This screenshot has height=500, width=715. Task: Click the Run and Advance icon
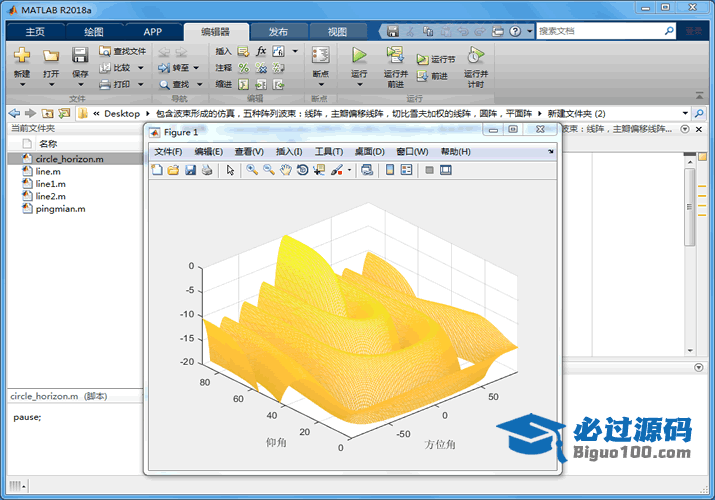tap(395, 57)
